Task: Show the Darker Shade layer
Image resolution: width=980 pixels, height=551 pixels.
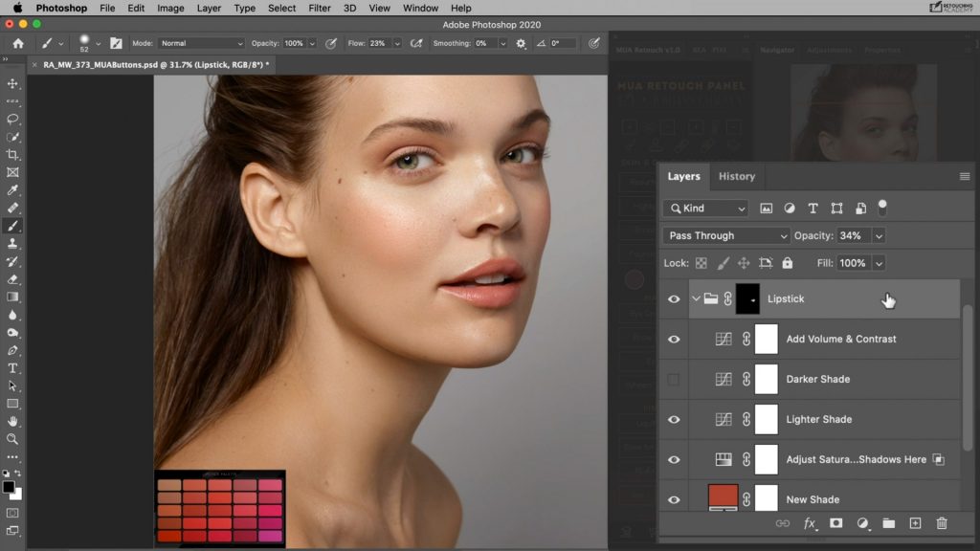Action: click(674, 379)
